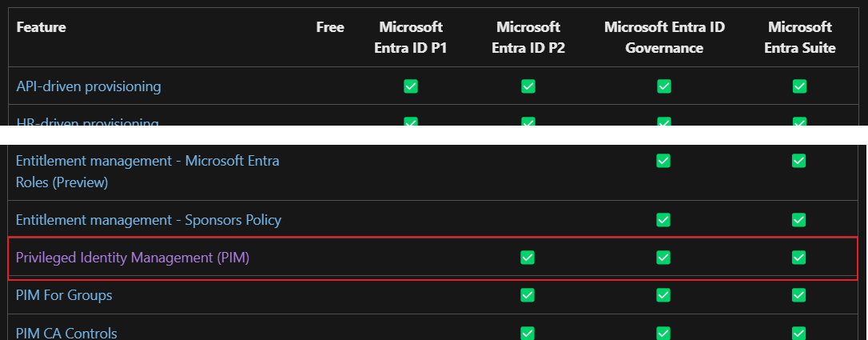Open Entitlement management Microsoft Entra Roles link
The width and height of the screenshot is (868, 340).
[x=147, y=171]
